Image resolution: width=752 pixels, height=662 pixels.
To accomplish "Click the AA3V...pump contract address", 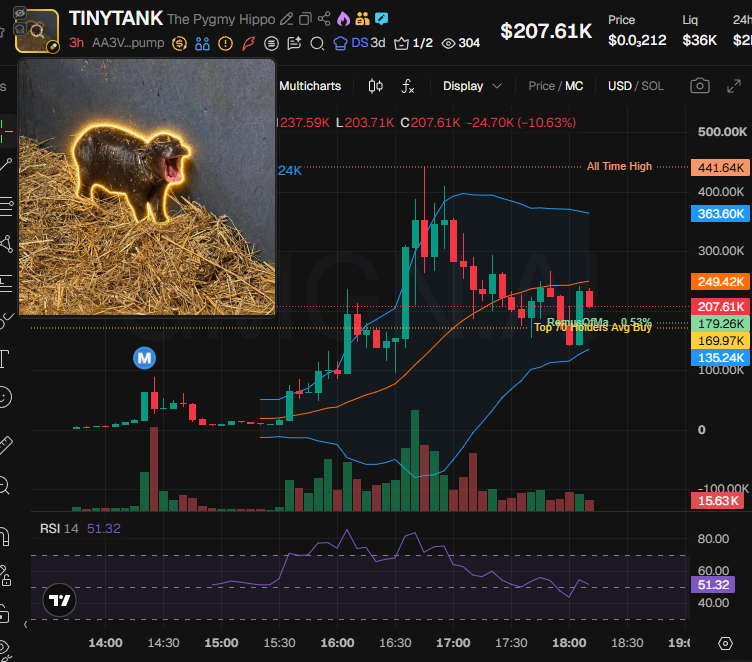I will [128, 43].
